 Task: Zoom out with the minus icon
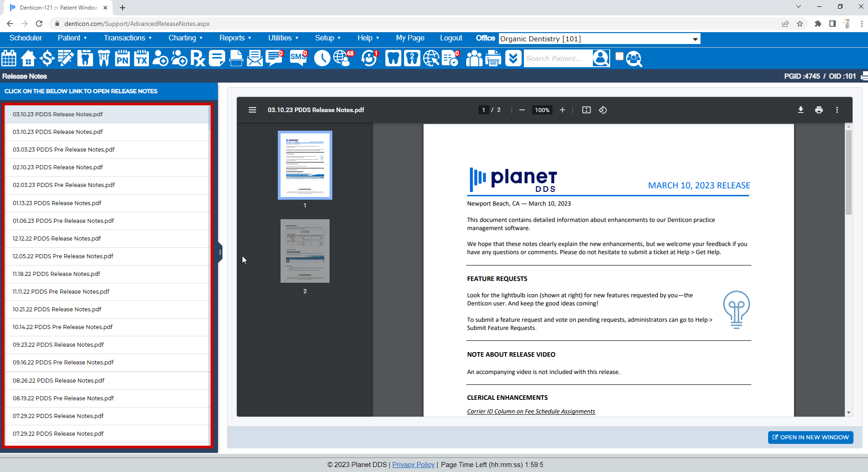coord(522,110)
